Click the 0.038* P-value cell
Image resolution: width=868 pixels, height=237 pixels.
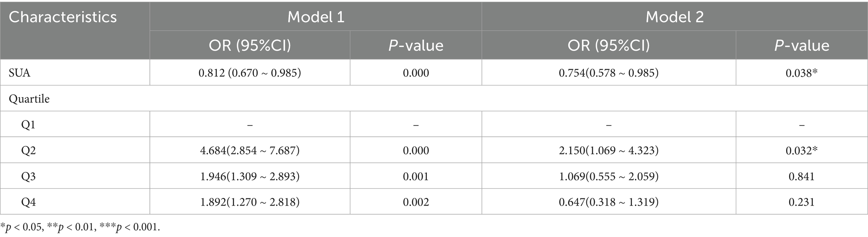[801, 73]
